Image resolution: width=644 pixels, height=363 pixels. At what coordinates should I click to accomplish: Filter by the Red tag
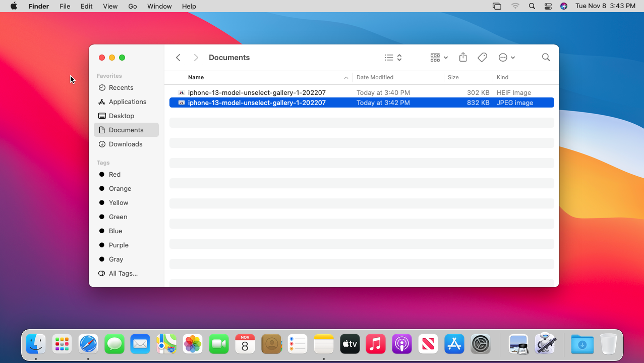[x=126, y=174]
